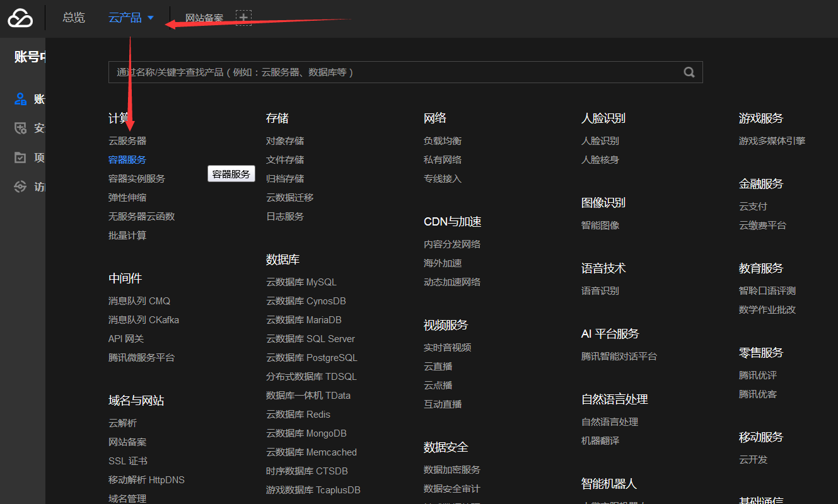The image size is (838, 504).
Task: Open 弹性伸缩
Action: [x=127, y=197]
